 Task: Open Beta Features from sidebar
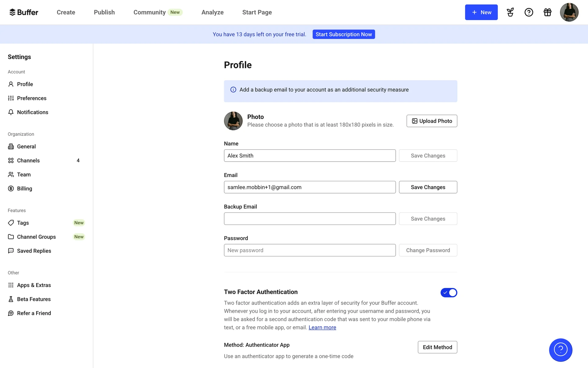pyautogui.click(x=34, y=299)
